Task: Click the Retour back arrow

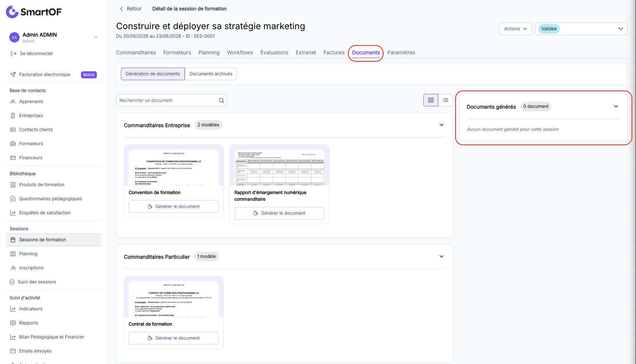Action: (121, 9)
